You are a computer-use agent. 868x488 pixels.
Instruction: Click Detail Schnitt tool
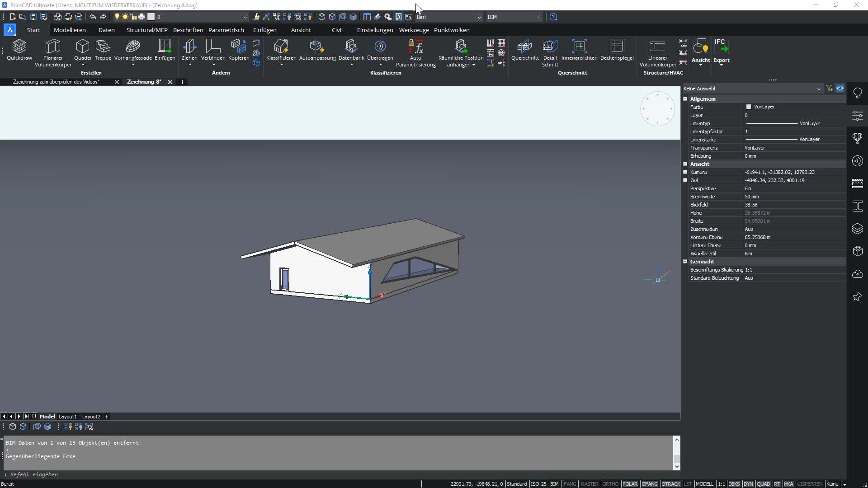(550, 53)
